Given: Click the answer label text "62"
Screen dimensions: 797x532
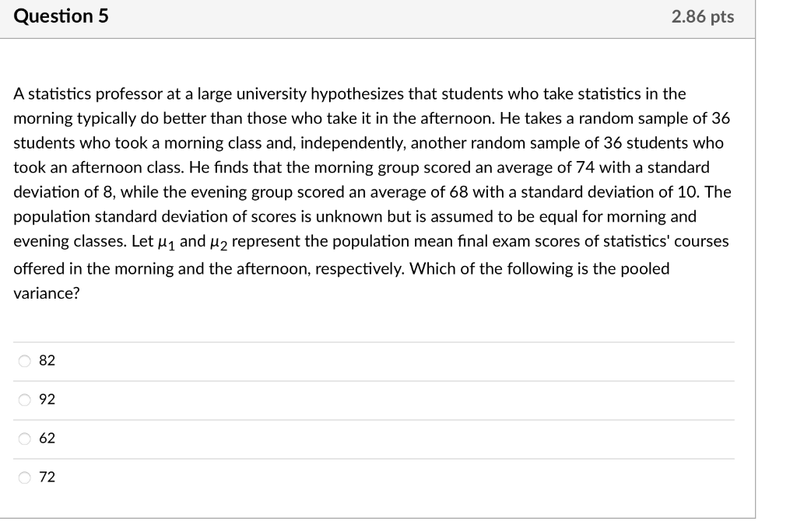Looking at the screenshot, I should (47, 439).
